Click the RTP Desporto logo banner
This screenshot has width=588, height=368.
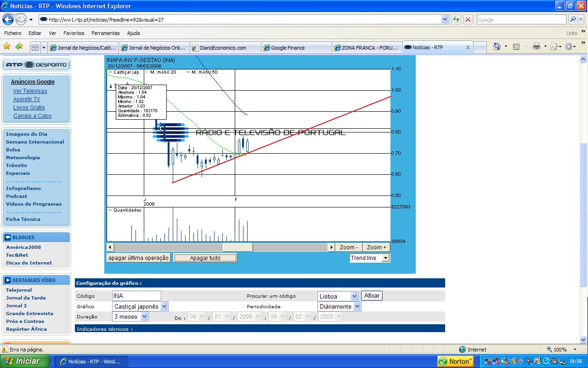(36, 65)
